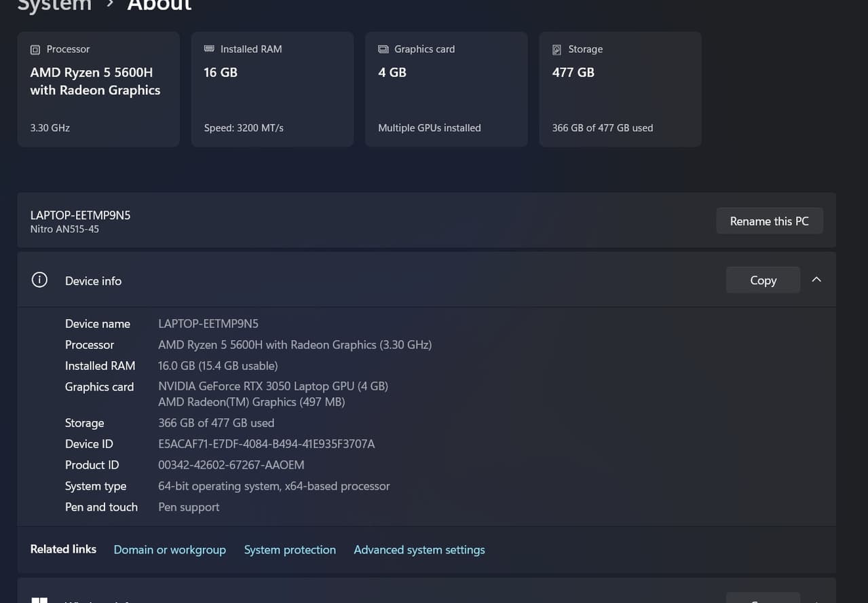The width and height of the screenshot is (868, 603).
Task: Open Advanced system settings link
Action: (x=419, y=549)
